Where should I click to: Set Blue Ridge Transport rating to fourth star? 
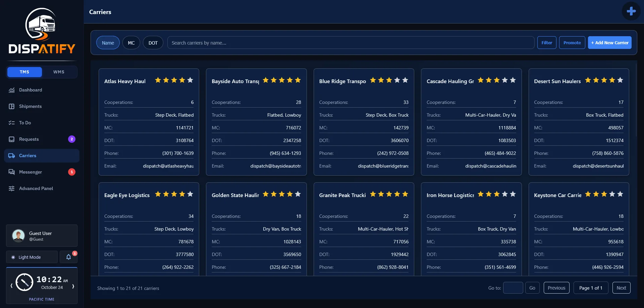397,80
